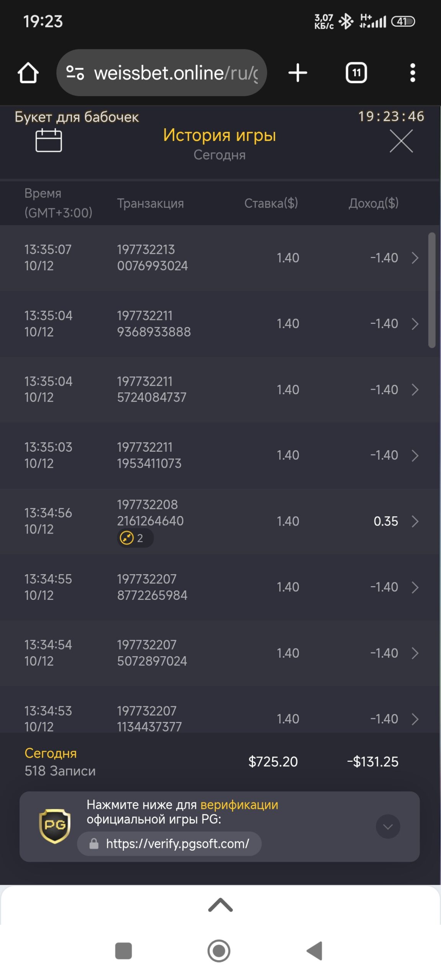Image resolution: width=441 pixels, height=980 pixels.
Task: Open a new browser tab
Action: click(297, 73)
